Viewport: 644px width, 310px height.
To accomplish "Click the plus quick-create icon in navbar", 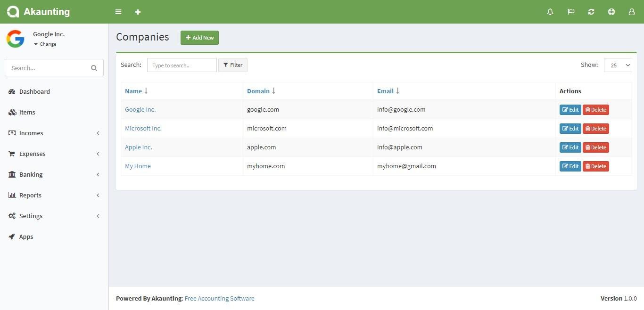I will 138,12.
